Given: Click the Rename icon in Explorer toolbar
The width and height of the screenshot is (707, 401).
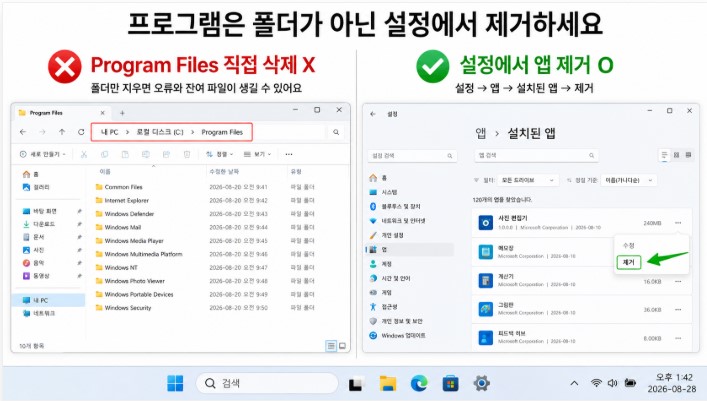Looking at the screenshot, I should tap(146, 154).
